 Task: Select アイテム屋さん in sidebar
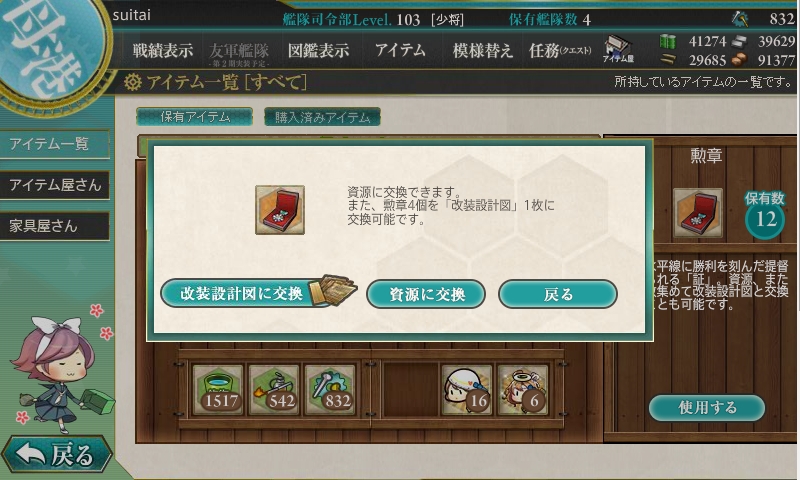tap(55, 185)
